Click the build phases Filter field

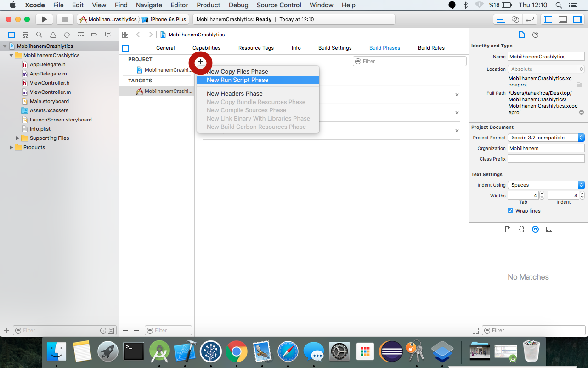[410, 61]
